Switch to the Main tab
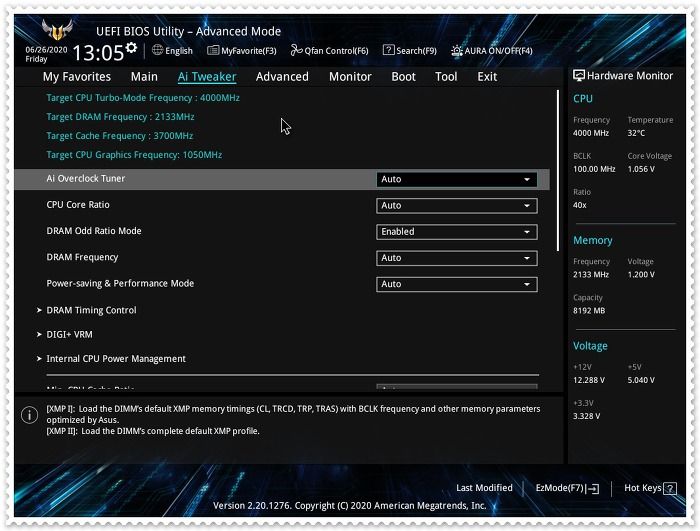 144,77
